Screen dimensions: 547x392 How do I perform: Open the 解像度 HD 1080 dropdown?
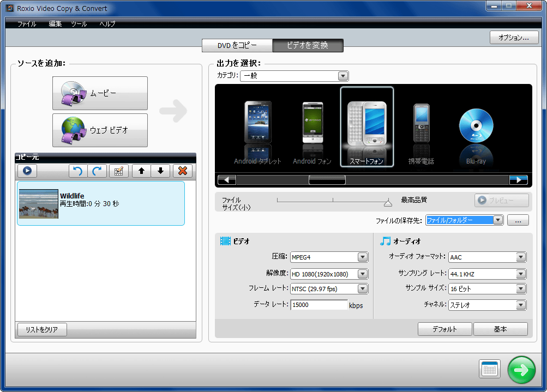point(329,274)
